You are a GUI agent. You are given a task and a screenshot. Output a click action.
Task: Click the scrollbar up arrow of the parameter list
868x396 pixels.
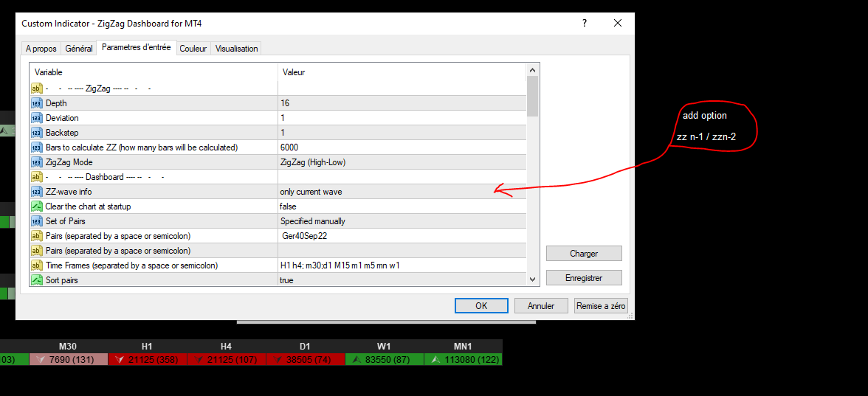[x=533, y=70]
